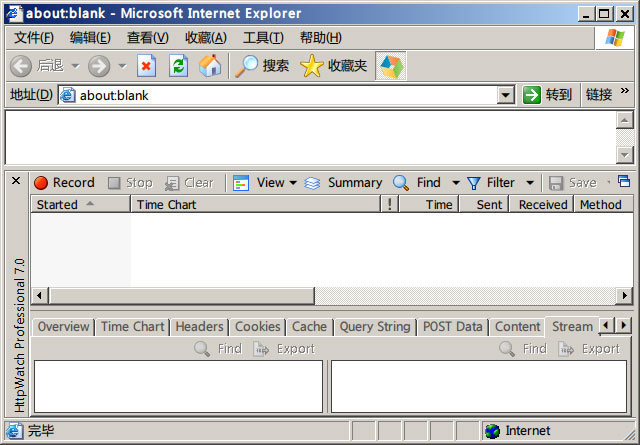
Task: Click Find in the HttpWatch toolbar
Action: click(x=417, y=183)
